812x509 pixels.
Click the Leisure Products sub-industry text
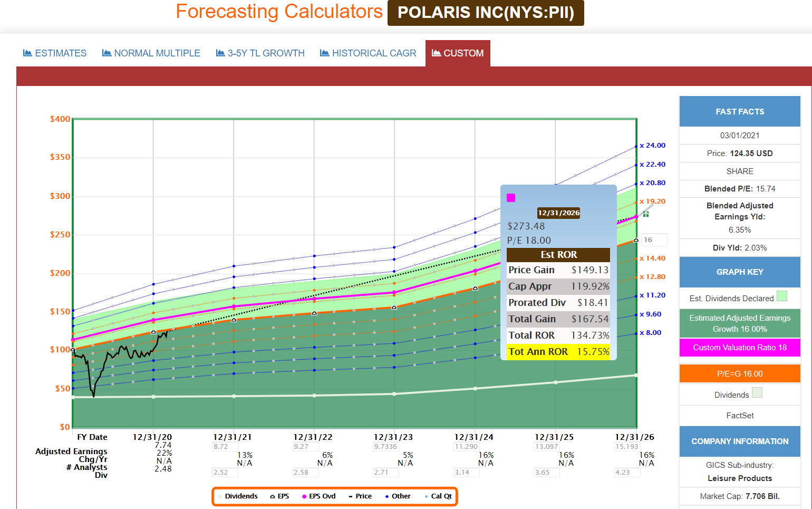click(740, 478)
